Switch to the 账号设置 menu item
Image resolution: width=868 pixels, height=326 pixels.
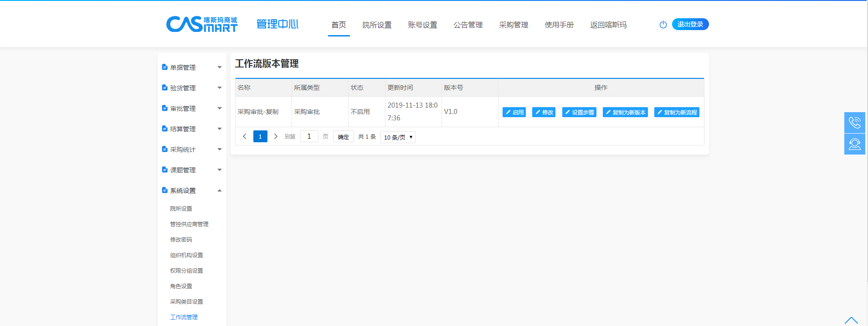point(422,25)
